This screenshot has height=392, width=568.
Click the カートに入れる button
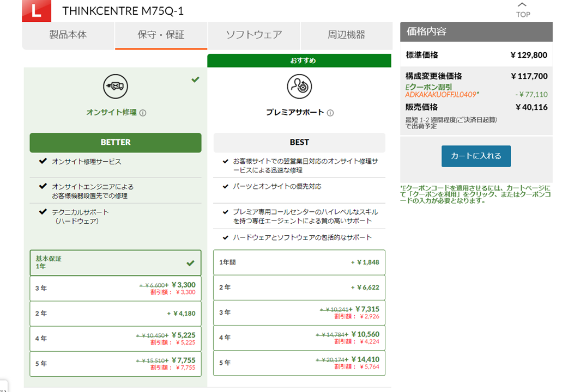pyautogui.click(x=476, y=156)
